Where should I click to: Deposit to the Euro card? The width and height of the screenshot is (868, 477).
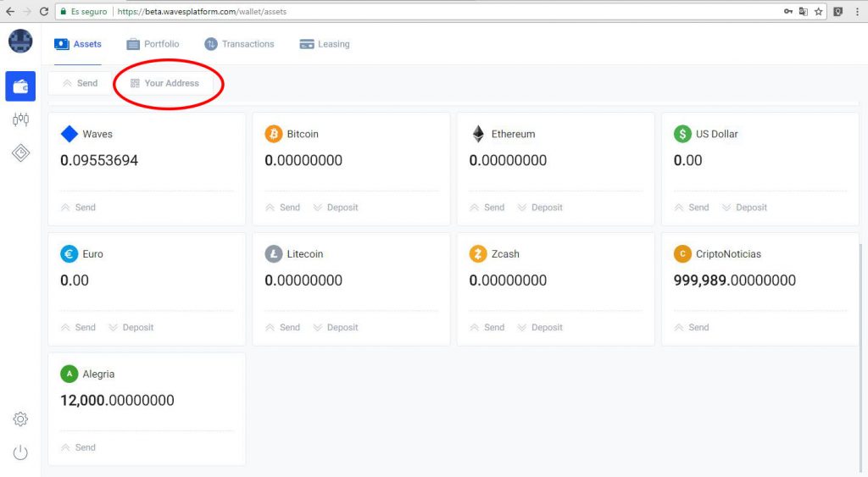point(131,328)
